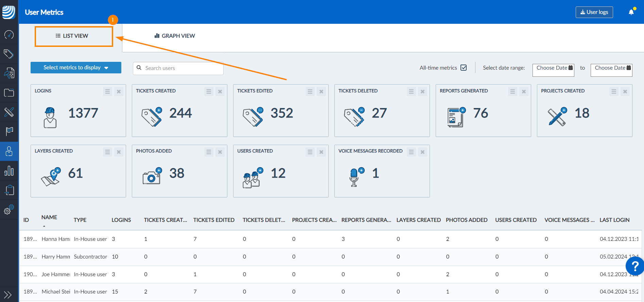The width and height of the screenshot is (644, 302).
Task: Sort table by Last Login column
Action: pyautogui.click(x=614, y=220)
